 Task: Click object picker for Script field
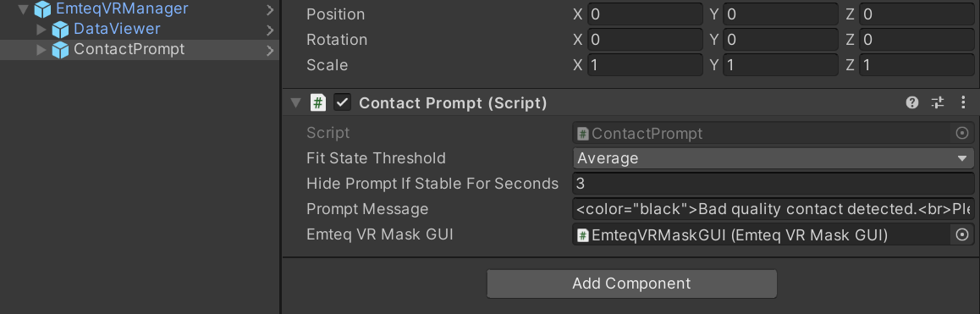pyautogui.click(x=962, y=133)
